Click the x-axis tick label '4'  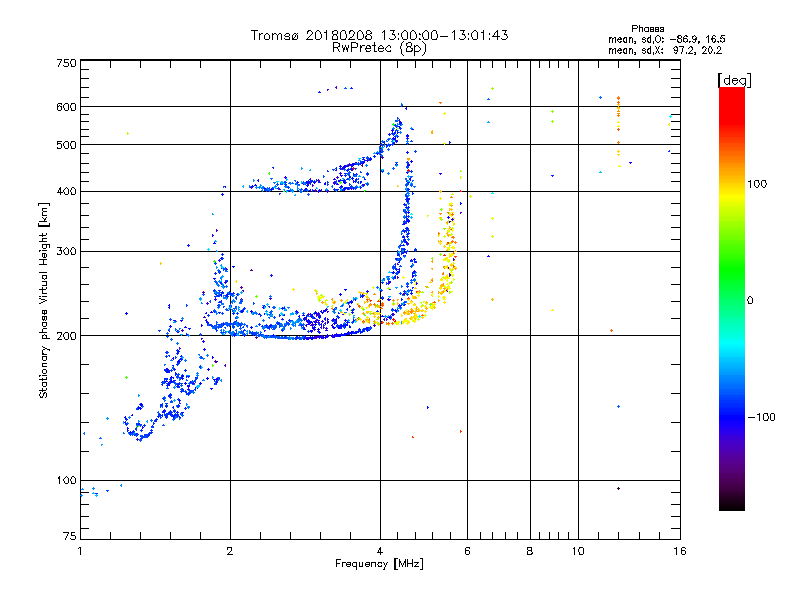tap(380, 551)
